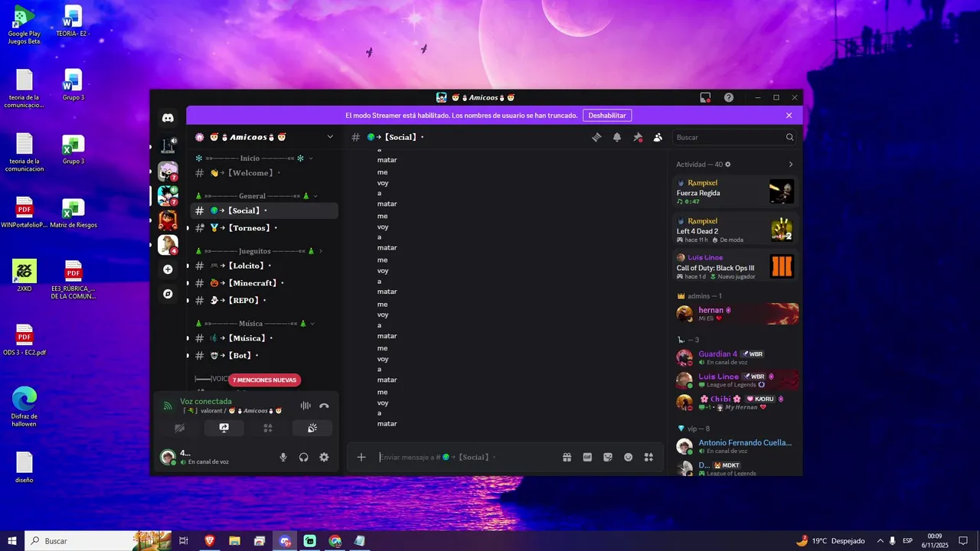Open the REPO channel
980x551 pixels.
[264, 301]
